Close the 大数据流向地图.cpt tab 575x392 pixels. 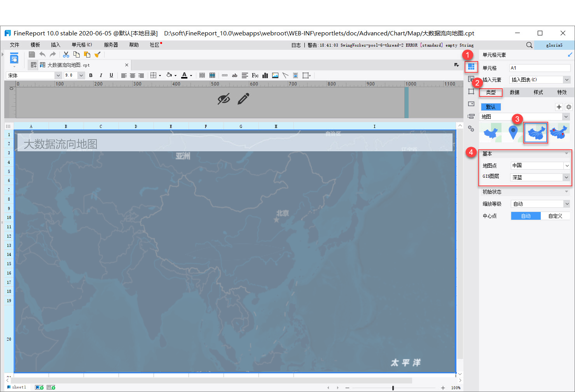127,65
